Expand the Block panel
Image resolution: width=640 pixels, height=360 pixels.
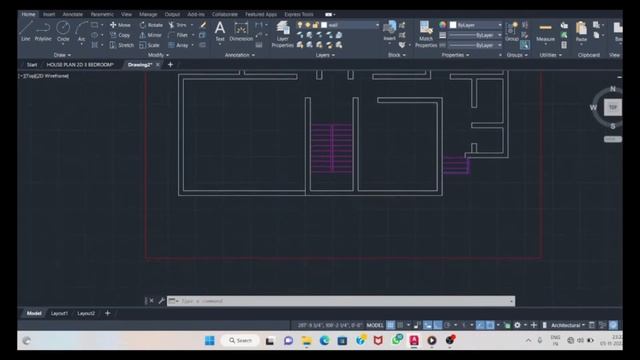[397, 55]
